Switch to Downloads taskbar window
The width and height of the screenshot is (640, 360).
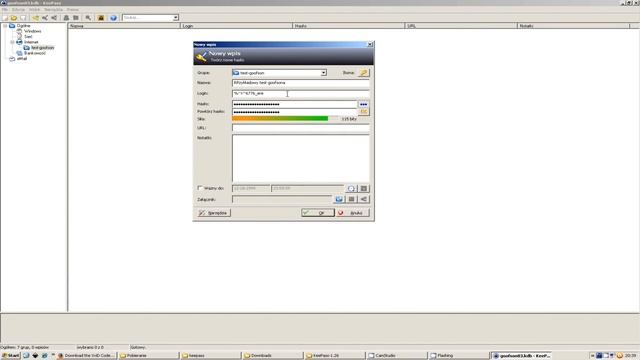pos(272,356)
